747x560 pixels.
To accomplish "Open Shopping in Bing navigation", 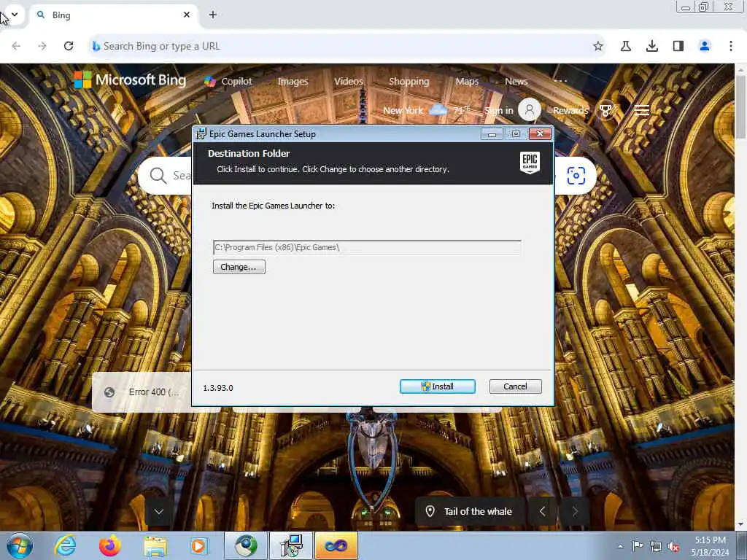I will 409,81.
